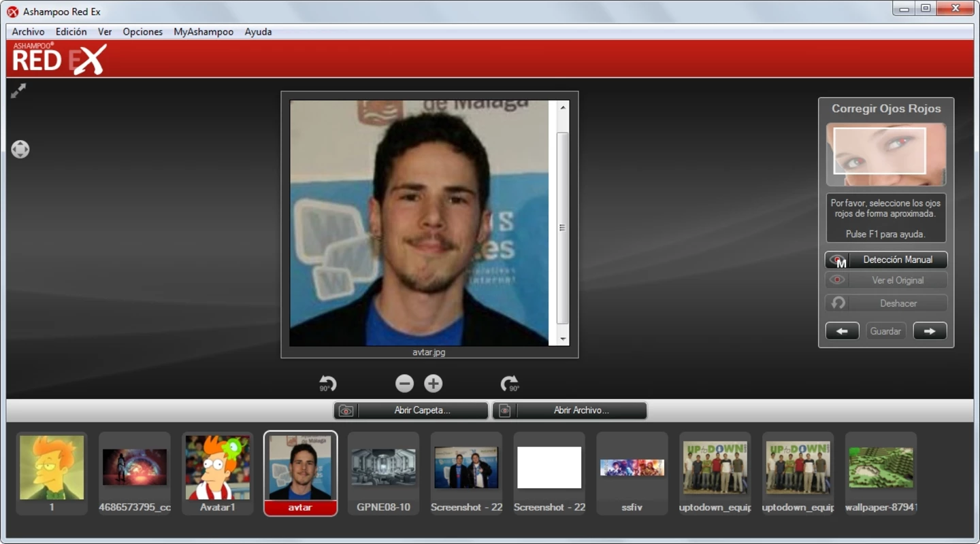The width and height of the screenshot is (980, 544).
Task: Rotate image 90° clockwise
Action: tap(510, 384)
